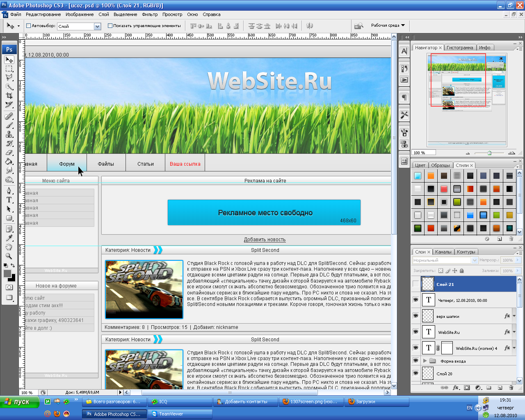The image size is (525, 420).
Task: Open the Рабочая среда workspace dropdown
Action: [388, 25]
